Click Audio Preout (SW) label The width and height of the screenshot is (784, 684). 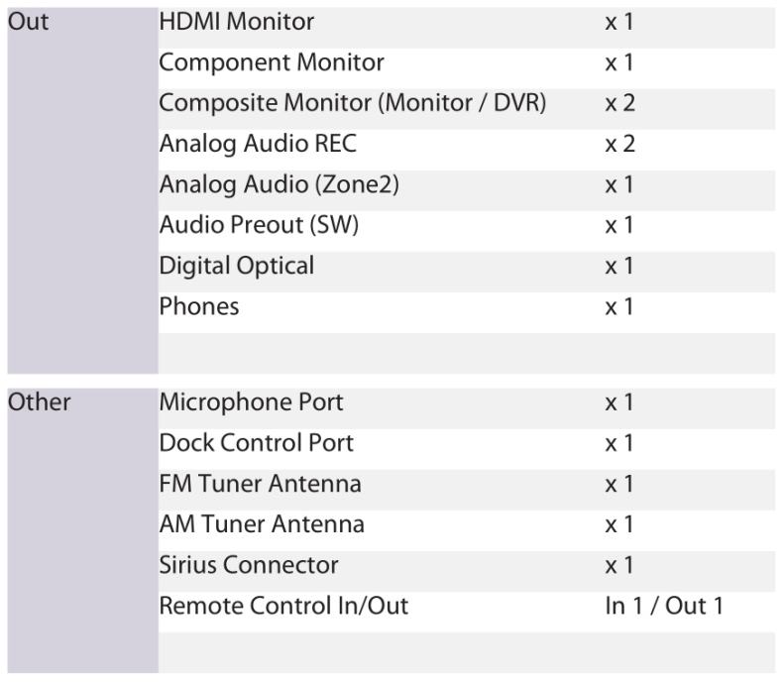point(259,225)
